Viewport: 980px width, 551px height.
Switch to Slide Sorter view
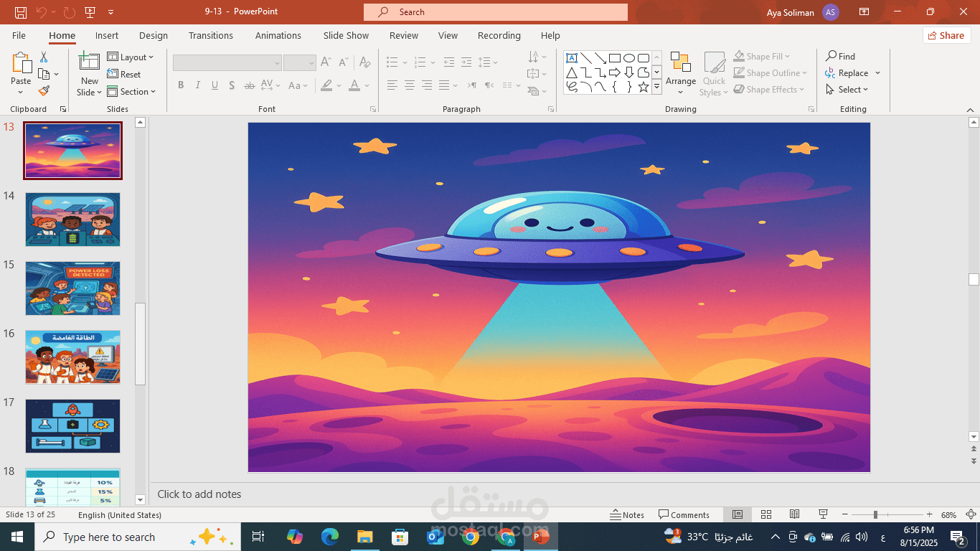click(x=766, y=514)
